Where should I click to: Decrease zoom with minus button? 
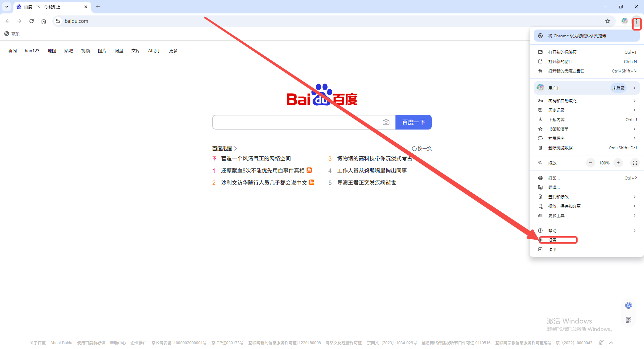coord(591,163)
